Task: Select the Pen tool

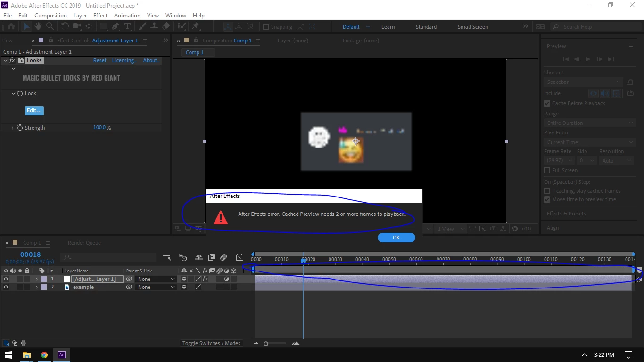Action: [116, 27]
